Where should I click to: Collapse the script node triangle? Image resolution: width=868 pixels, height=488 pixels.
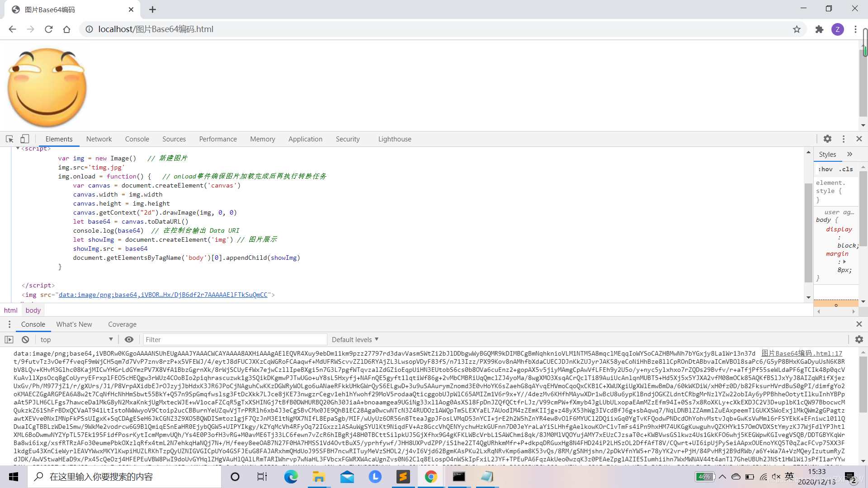pos(18,148)
